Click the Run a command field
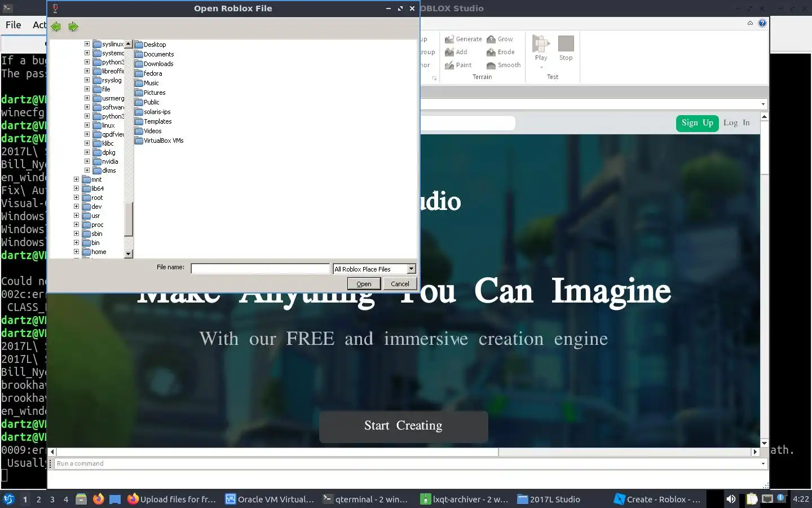The image size is (812, 508). [x=406, y=463]
